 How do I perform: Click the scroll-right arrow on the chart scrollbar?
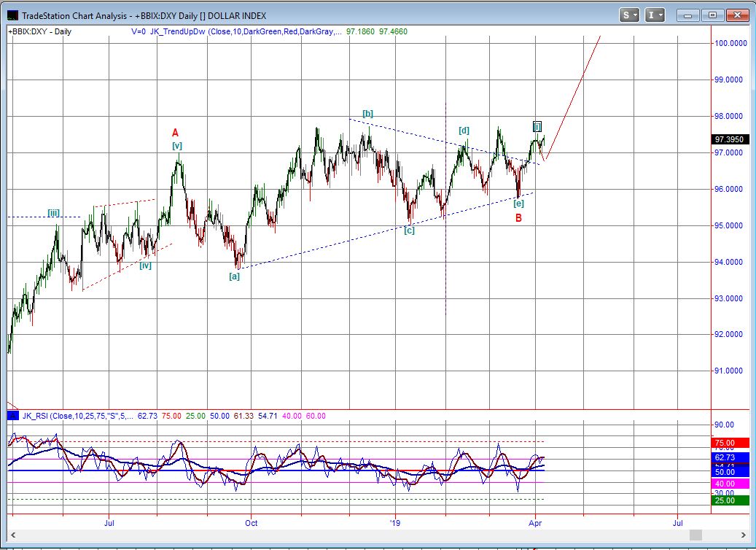click(x=743, y=535)
